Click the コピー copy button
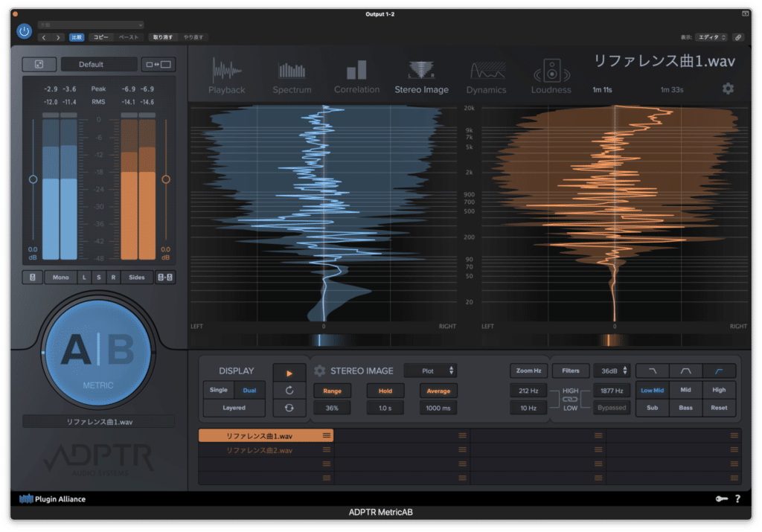Image resolution: width=762 pixels, height=532 pixels. [x=101, y=37]
